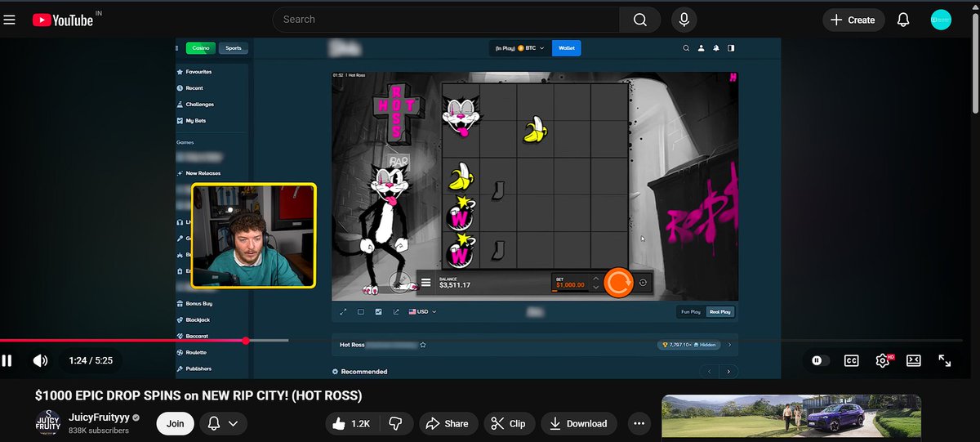Click the orange spin button in game

pos(618,283)
